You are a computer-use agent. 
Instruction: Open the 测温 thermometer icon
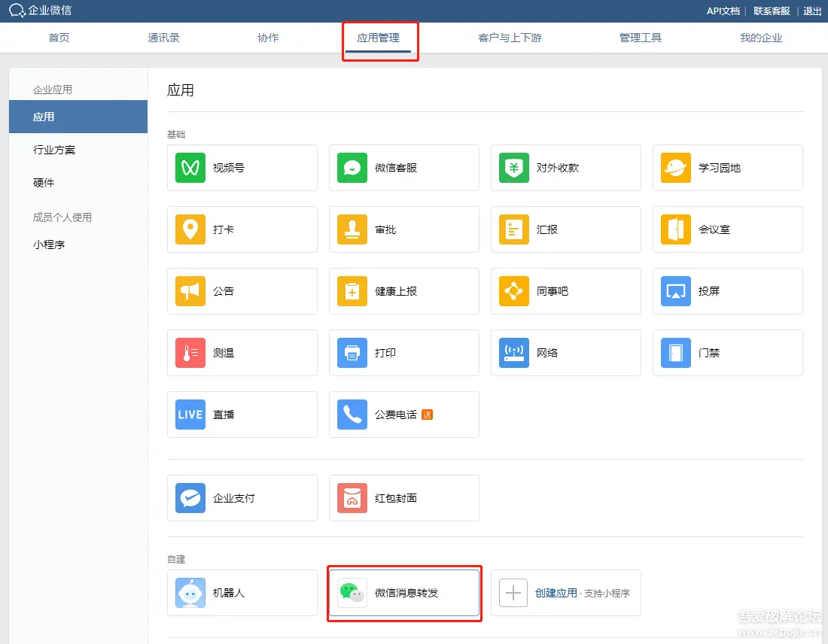(x=190, y=353)
